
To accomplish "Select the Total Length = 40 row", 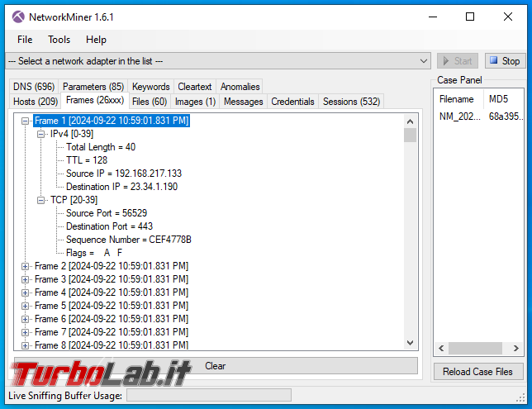I will pos(101,147).
